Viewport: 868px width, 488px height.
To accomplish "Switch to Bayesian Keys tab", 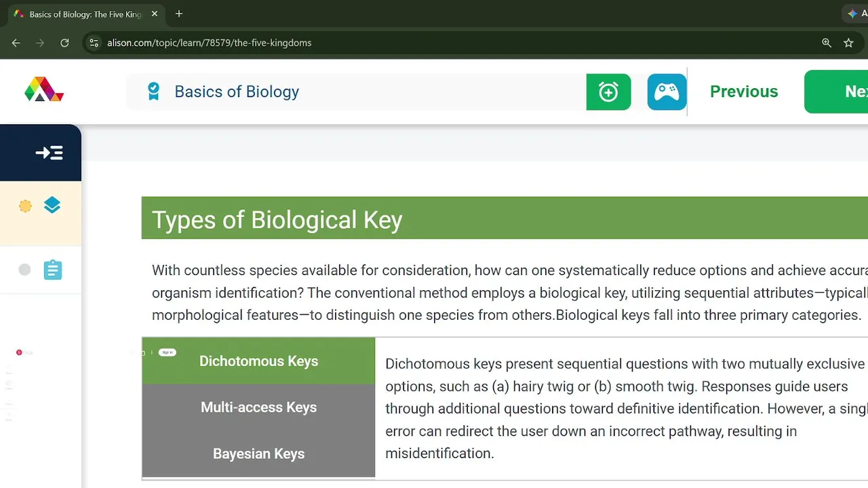I will point(258,453).
